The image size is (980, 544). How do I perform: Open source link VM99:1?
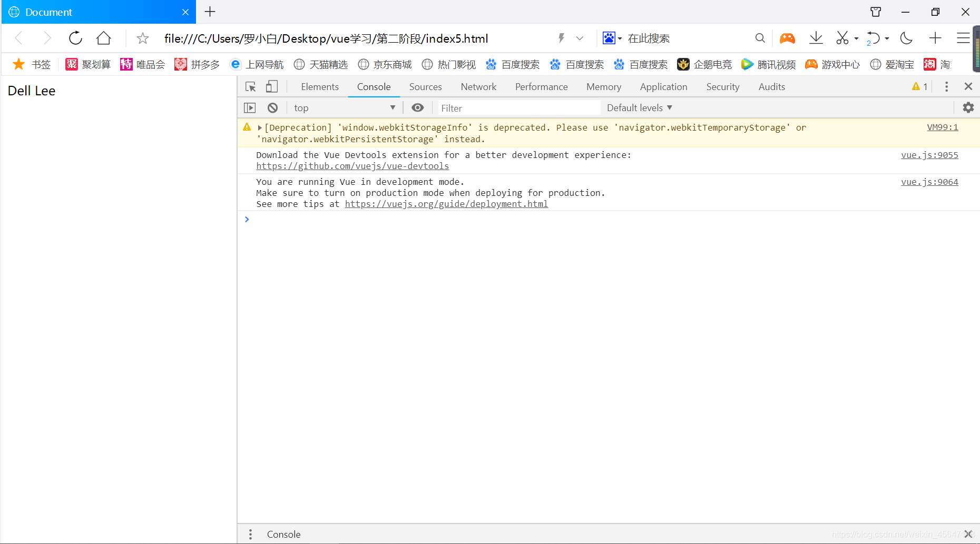(x=943, y=127)
